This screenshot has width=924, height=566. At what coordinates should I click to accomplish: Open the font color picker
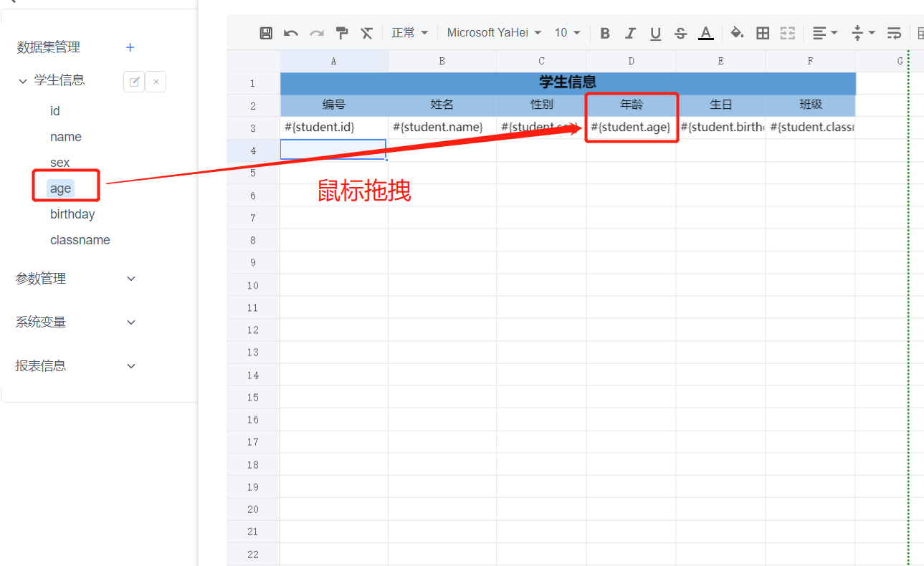[706, 33]
